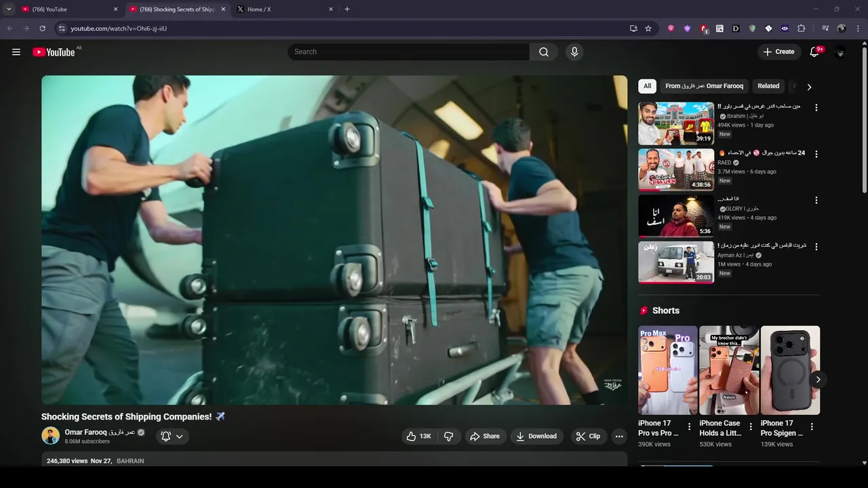Open the red extension with badge 1
The height and width of the screenshot is (488, 868).
pos(704,29)
